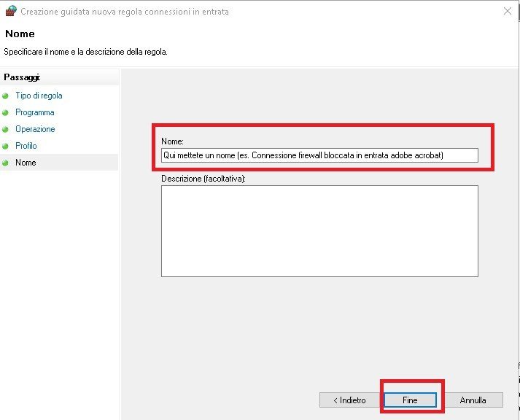Go back with the Indietro button
Screen dimensions: 520x420
(x=349, y=400)
